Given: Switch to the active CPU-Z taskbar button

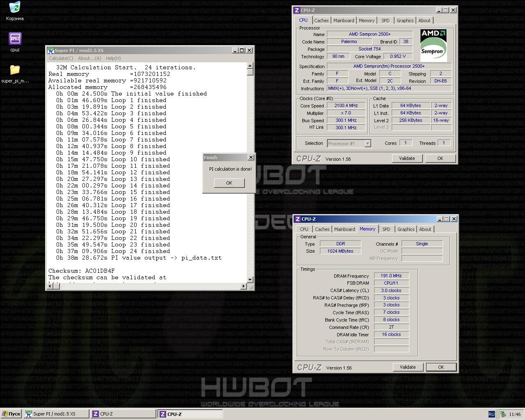Looking at the screenshot, I should [191, 414].
